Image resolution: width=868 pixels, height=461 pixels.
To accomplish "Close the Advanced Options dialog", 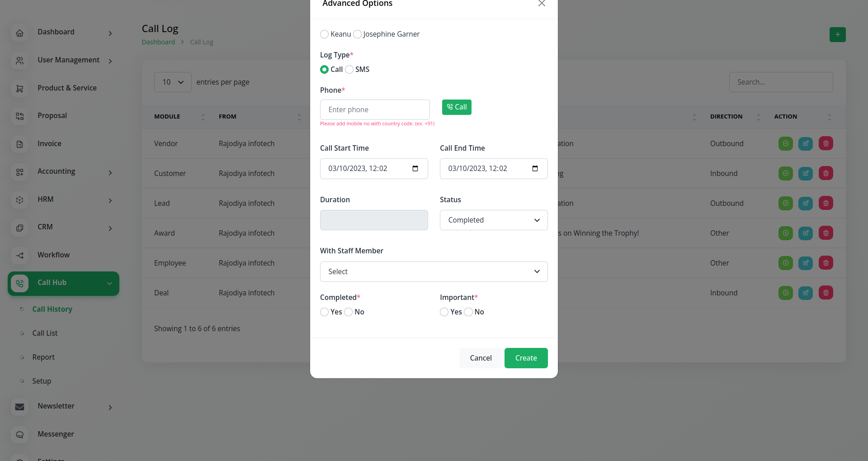I will (x=542, y=4).
